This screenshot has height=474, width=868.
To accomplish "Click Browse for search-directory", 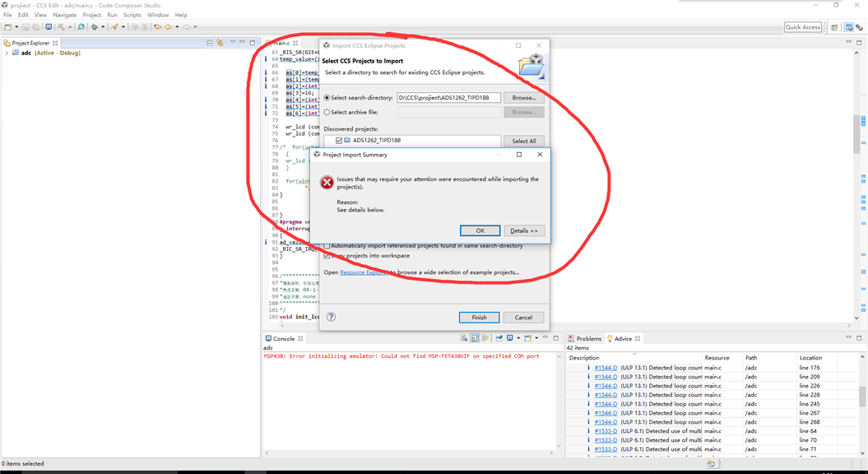I will click(523, 97).
